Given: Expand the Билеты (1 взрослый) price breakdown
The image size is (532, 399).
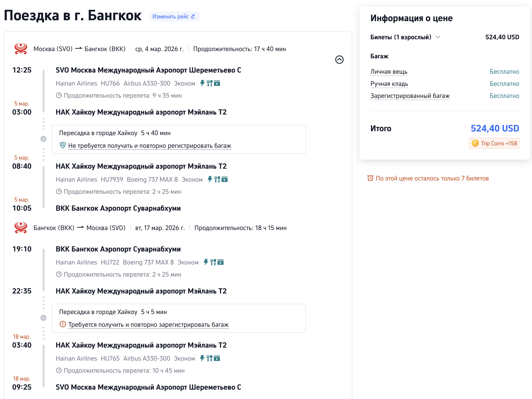Looking at the screenshot, I should click(438, 37).
